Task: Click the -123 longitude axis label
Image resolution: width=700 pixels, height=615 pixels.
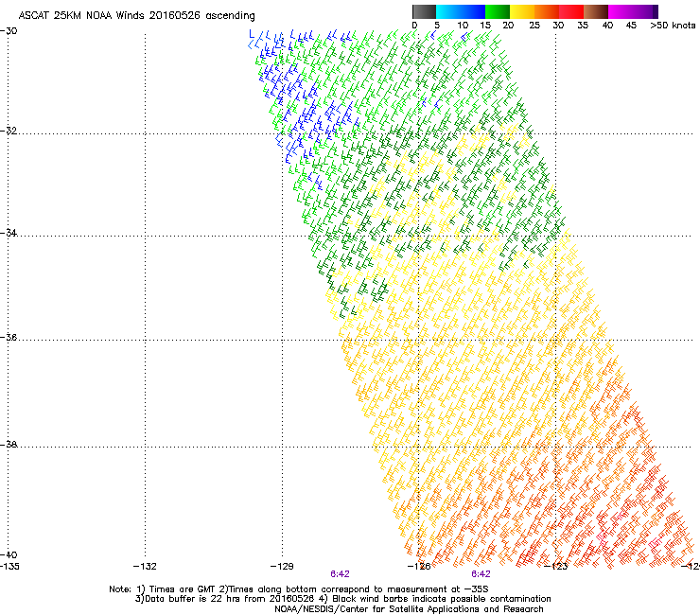Action: 556,567
